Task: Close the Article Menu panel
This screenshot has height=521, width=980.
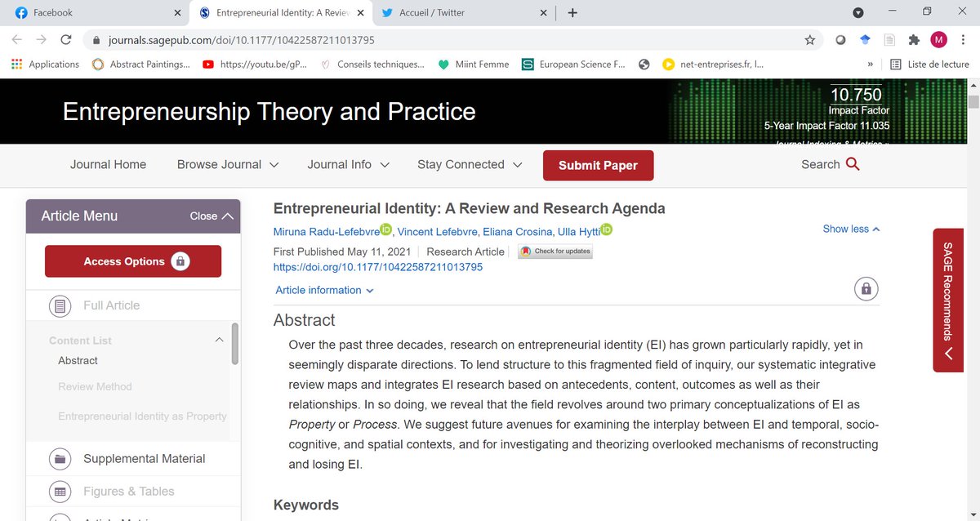Action: 212,216
